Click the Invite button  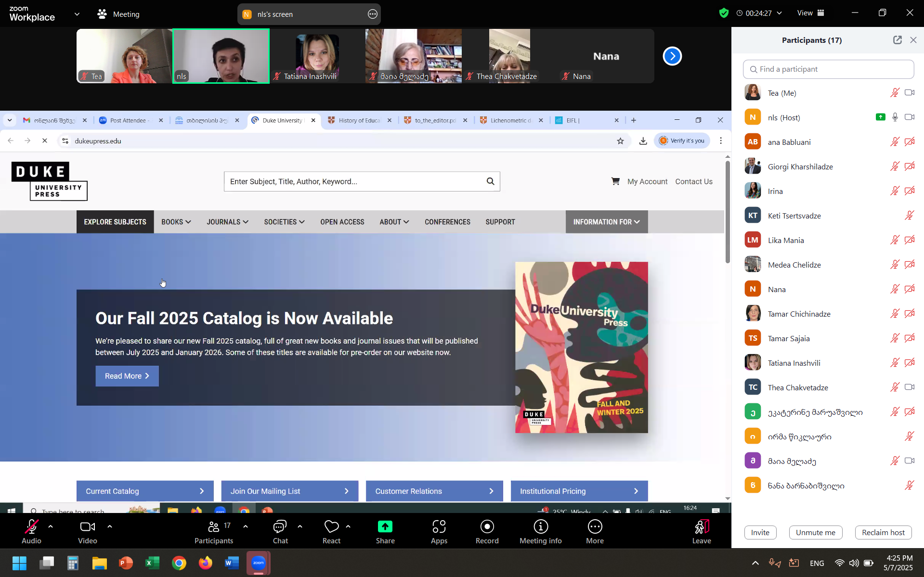point(760,532)
